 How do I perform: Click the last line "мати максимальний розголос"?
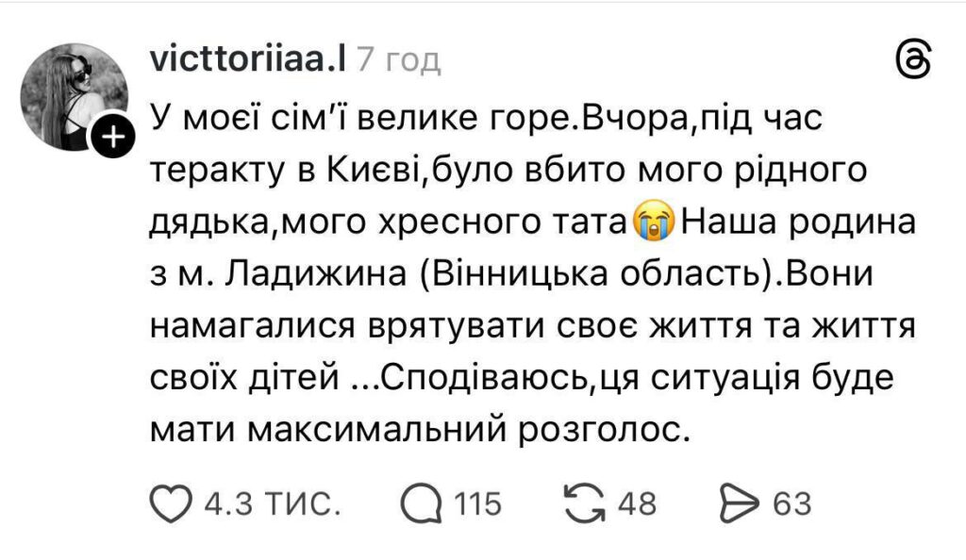pos(415,429)
